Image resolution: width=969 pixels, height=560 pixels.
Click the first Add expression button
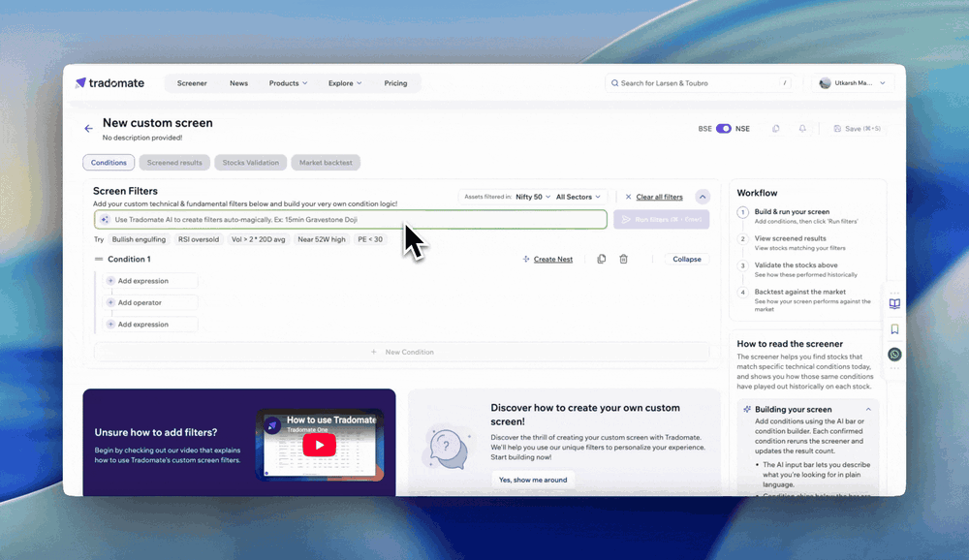point(150,281)
